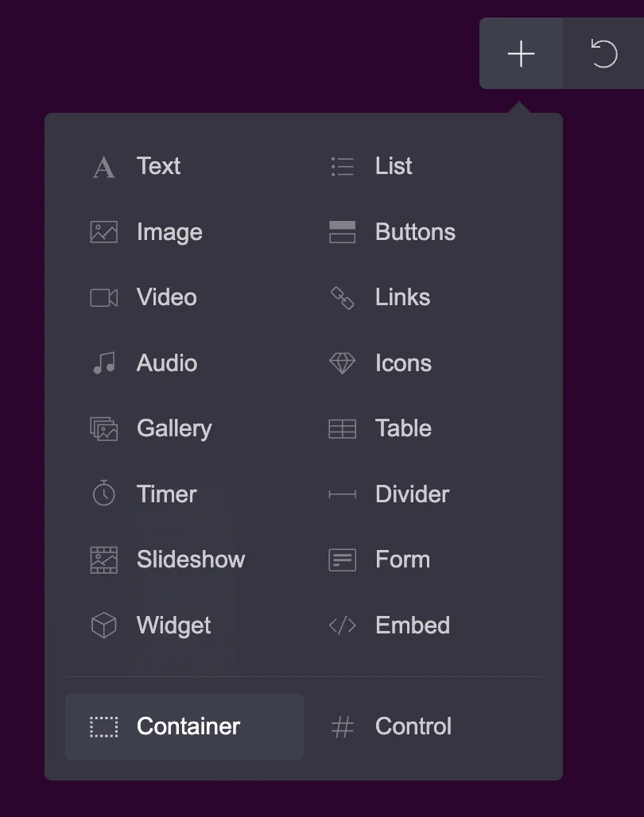Choose the Image element icon
This screenshot has width=644, height=817.
tap(104, 232)
